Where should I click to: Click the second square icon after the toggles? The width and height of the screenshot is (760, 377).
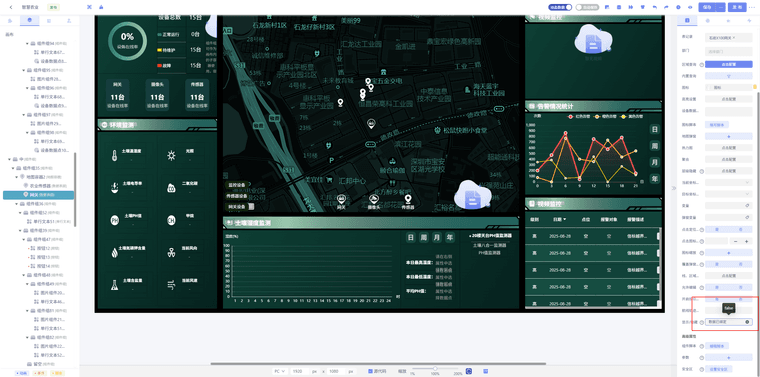click(619, 7)
